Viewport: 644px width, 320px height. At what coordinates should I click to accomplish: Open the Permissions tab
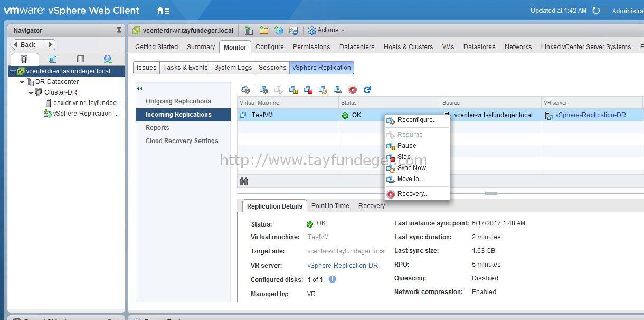coord(311,47)
